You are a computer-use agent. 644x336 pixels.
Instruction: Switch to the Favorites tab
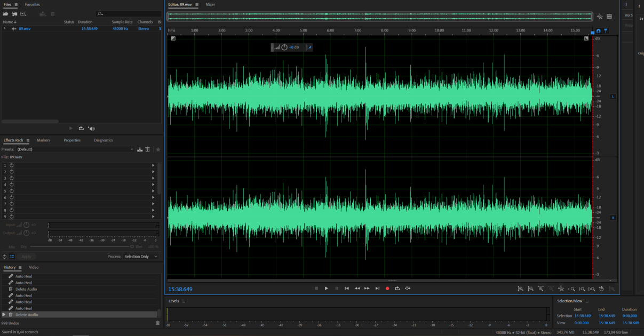click(32, 4)
